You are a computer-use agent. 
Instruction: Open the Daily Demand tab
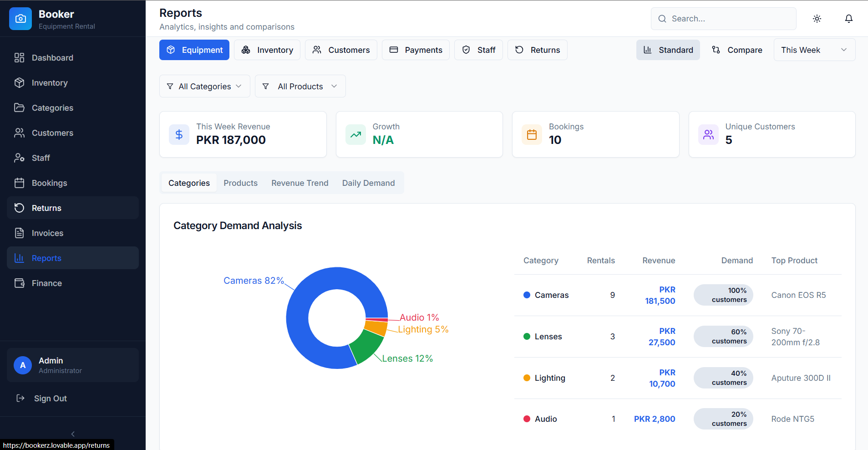pyautogui.click(x=368, y=183)
